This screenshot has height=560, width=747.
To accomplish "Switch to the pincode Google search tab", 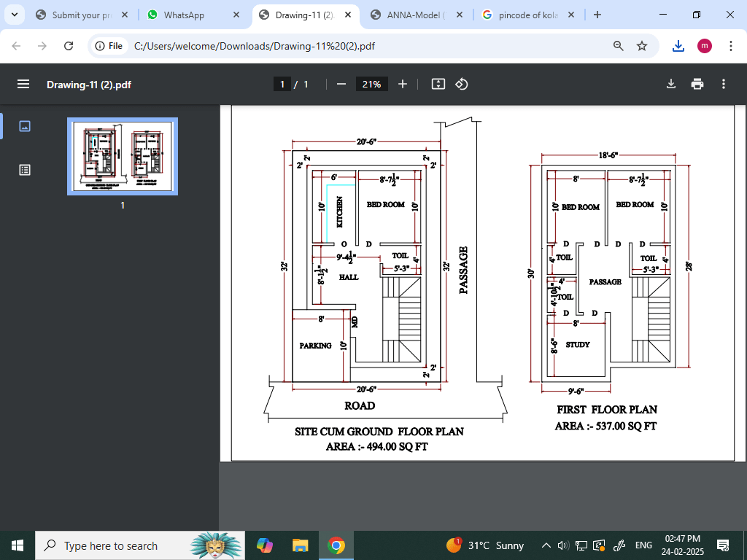I will click(527, 15).
